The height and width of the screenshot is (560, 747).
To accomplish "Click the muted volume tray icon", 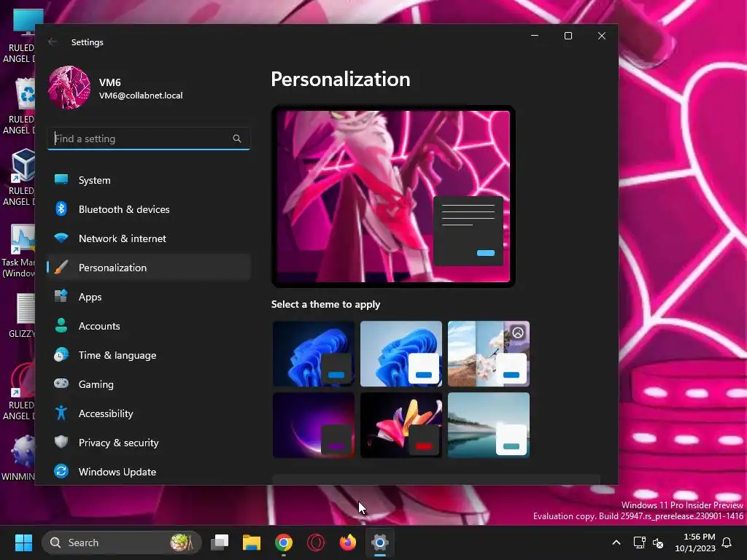I will (x=658, y=542).
